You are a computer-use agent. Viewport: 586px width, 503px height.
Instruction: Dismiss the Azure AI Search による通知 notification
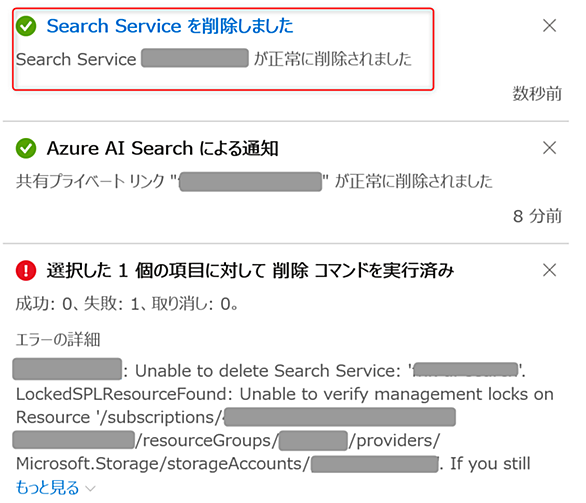coord(549,148)
